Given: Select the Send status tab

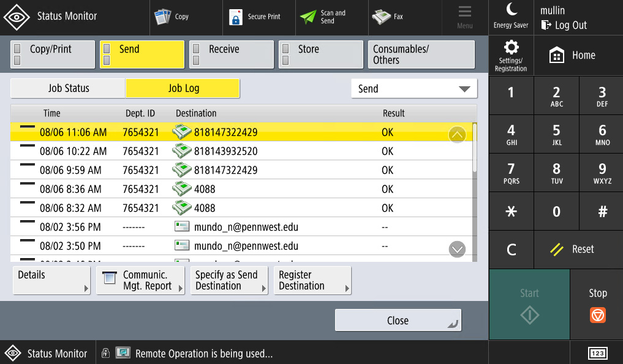Looking at the screenshot, I should (142, 54).
